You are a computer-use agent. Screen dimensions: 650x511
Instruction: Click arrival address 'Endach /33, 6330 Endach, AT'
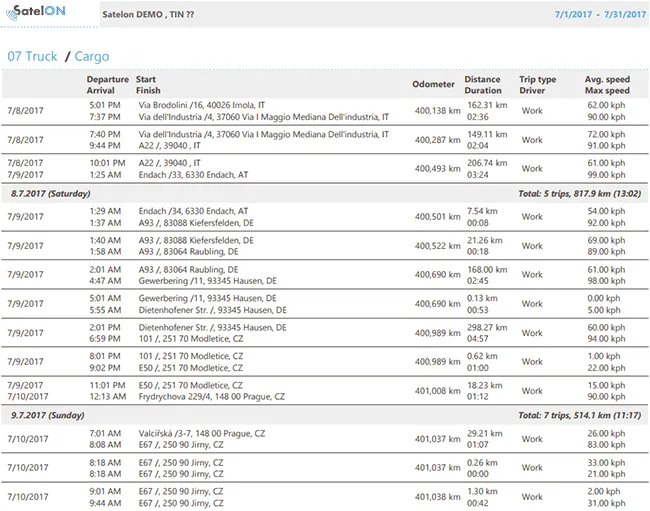pos(193,175)
